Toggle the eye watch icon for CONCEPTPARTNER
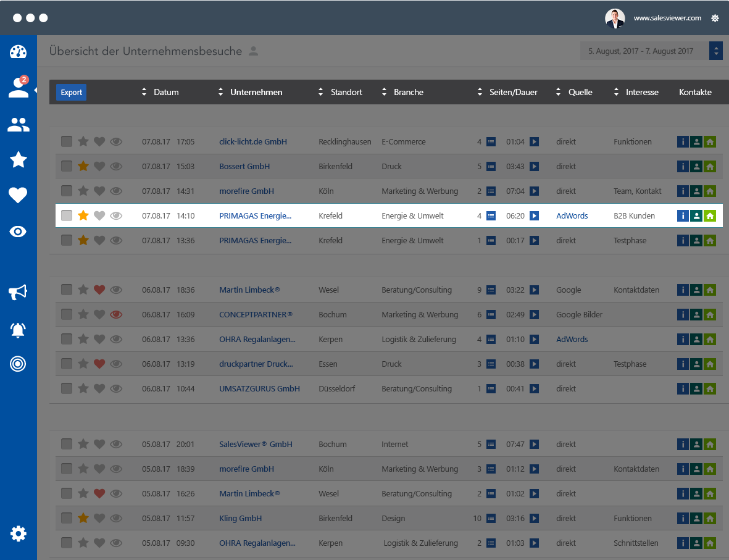 (116, 314)
